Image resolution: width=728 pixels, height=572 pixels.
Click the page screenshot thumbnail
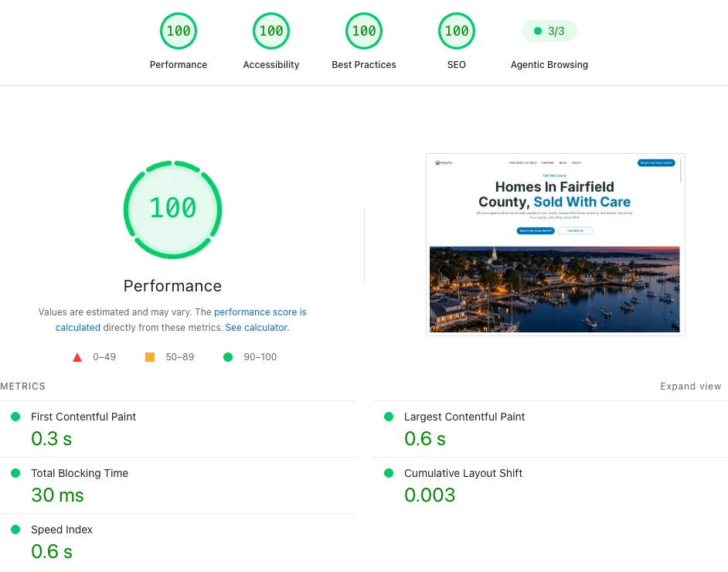556,244
